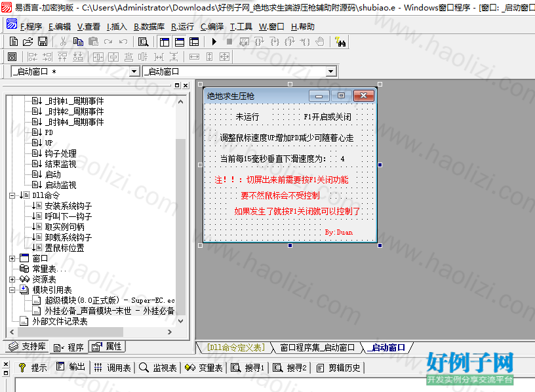Collapse the 模块引用表 tree node
Viewport: 535px width, 392px height.
click(x=12, y=290)
